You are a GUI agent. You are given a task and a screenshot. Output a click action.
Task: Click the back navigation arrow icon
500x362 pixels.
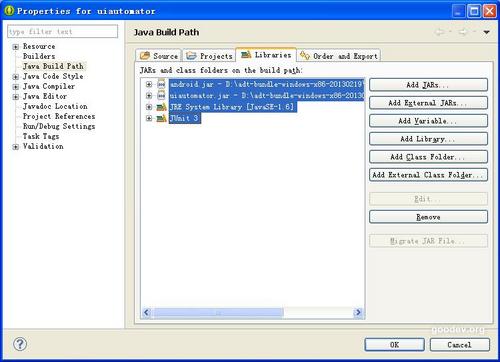click(x=440, y=32)
